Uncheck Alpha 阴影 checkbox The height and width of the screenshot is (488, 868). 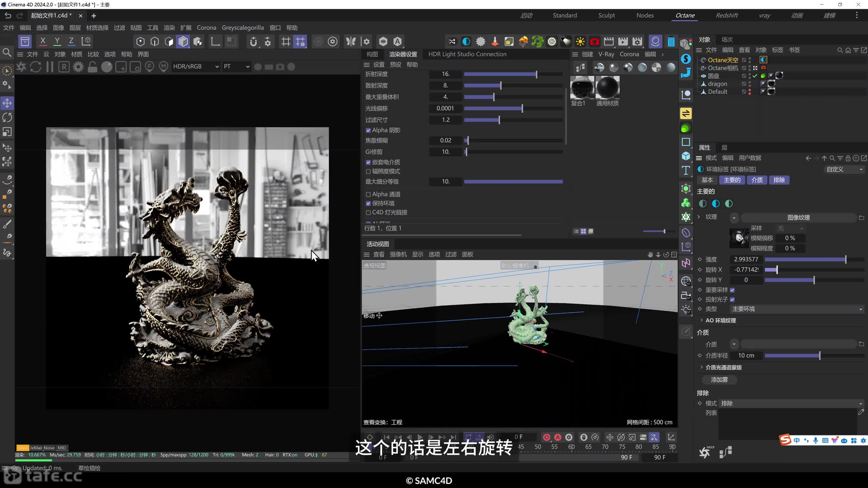click(368, 130)
